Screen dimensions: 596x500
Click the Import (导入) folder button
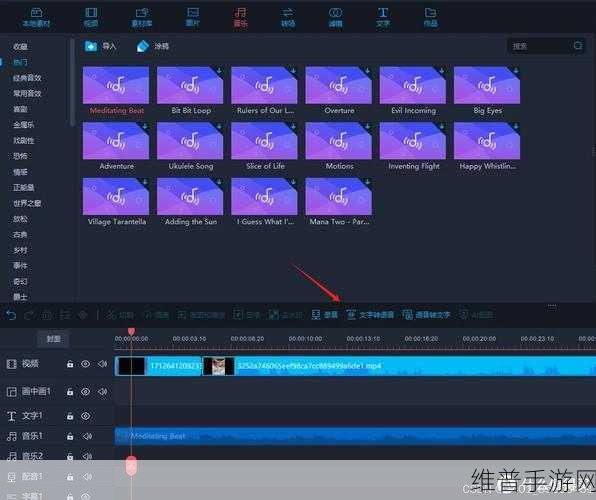pos(100,46)
